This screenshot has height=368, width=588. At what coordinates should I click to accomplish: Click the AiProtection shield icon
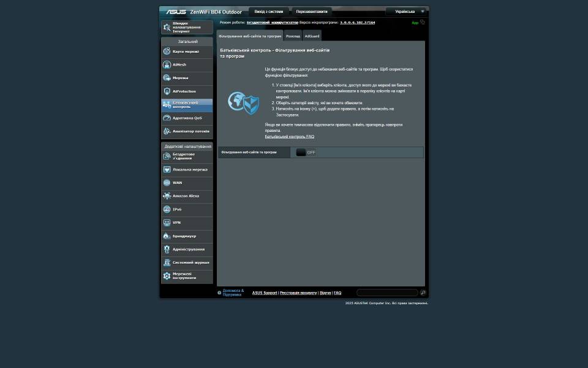click(x=167, y=91)
